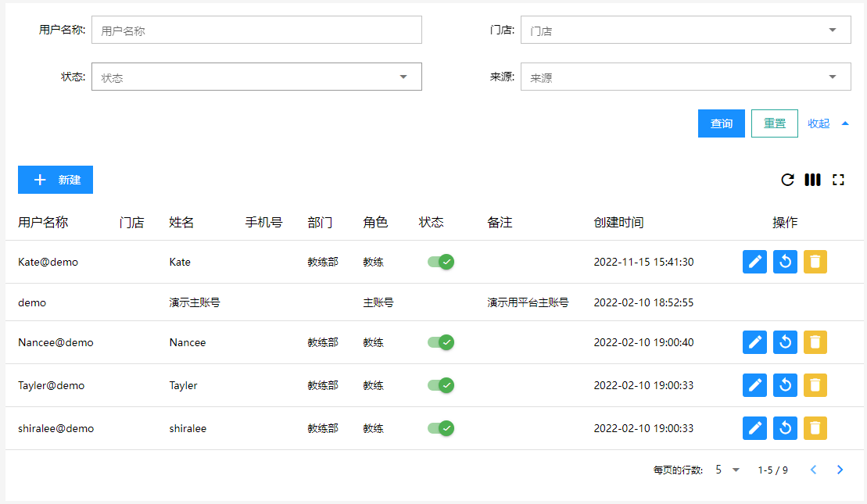The image size is (867, 504).
Task: Edit the shiralee@demo user row
Action: tap(754, 427)
